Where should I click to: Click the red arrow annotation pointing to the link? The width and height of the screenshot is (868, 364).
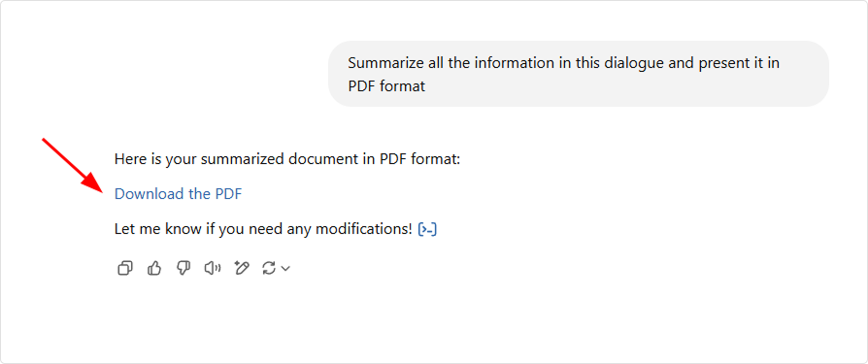(x=73, y=165)
